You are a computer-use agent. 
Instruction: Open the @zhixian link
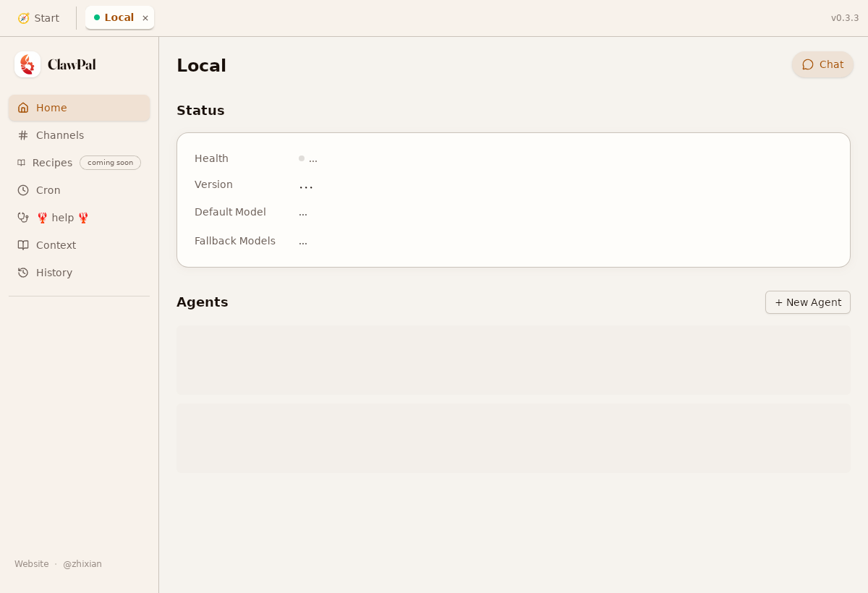click(82, 564)
